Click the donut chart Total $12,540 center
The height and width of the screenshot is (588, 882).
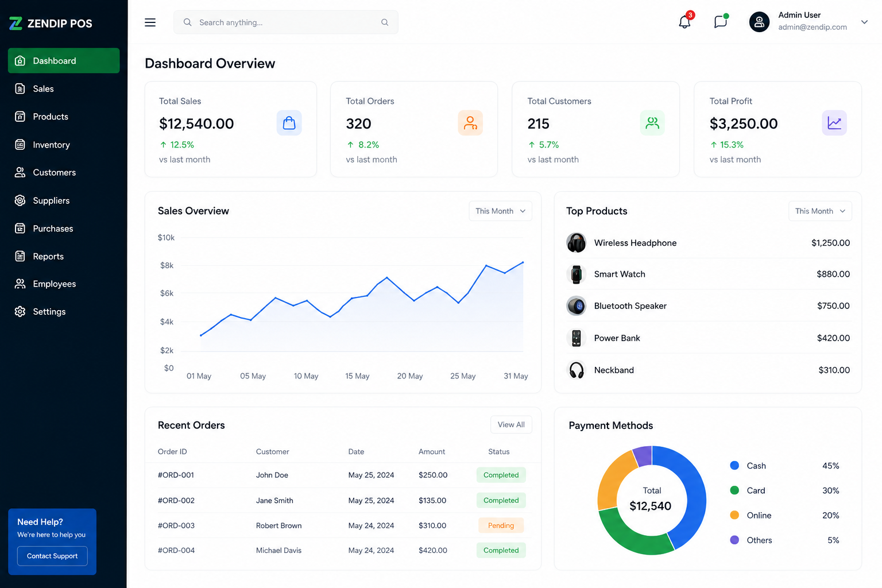click(x=651, y=500)
